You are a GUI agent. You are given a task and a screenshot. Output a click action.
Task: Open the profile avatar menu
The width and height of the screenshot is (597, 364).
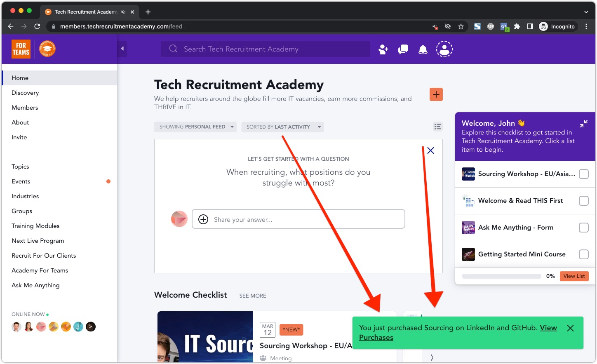444,49
